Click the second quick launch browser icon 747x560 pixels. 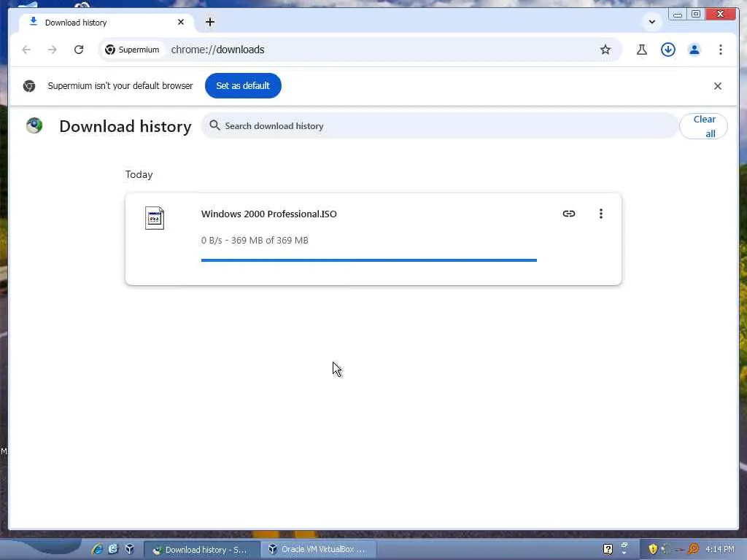113,549
